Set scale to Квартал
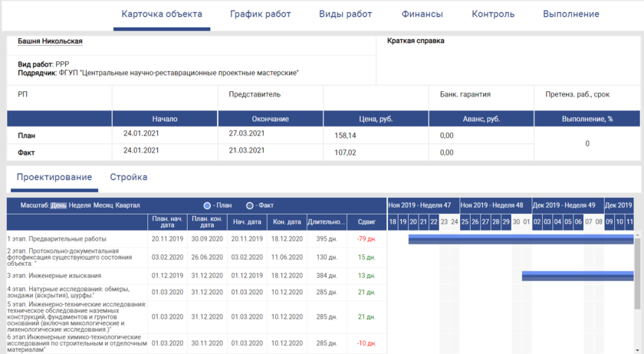 [128, 205]
